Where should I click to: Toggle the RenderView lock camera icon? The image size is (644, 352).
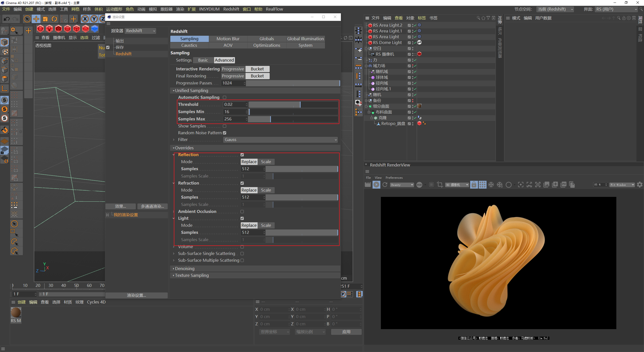coord(474,185)
